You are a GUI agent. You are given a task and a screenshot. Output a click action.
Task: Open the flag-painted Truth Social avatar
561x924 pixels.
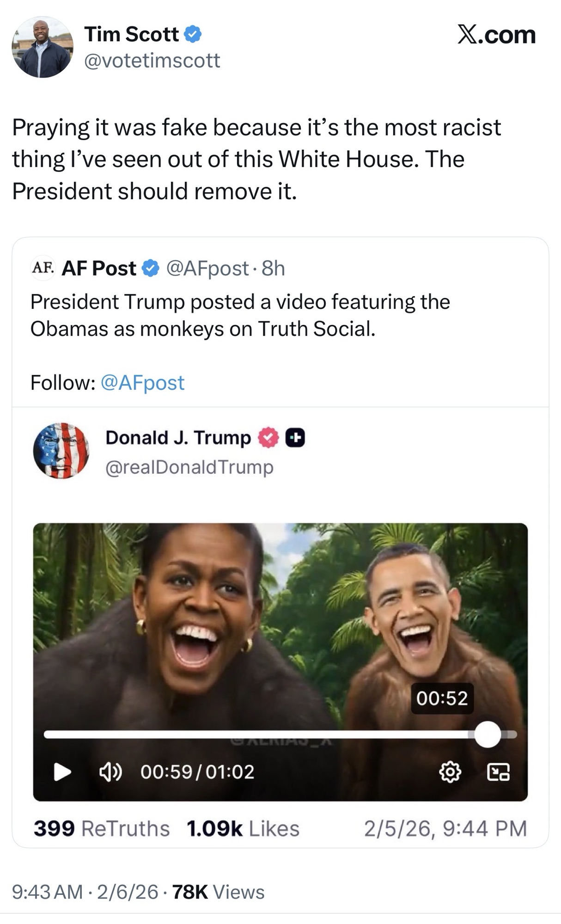coord(61,451)
